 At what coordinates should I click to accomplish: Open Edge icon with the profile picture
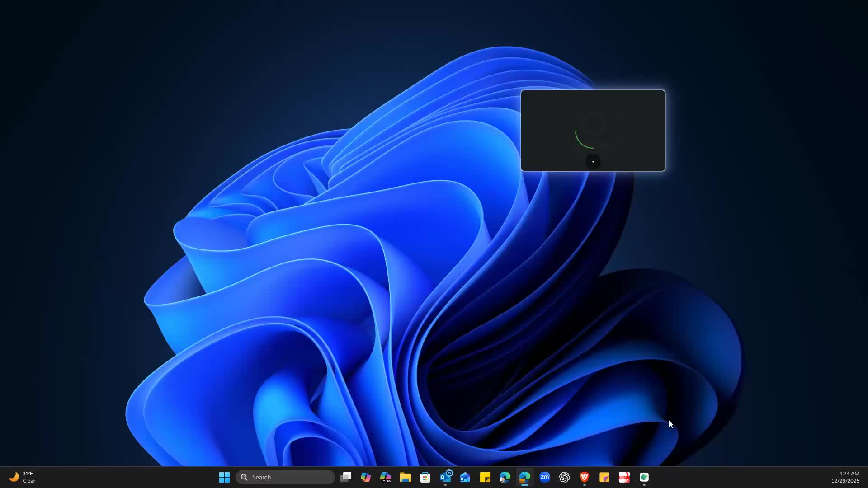coord(505,477)
